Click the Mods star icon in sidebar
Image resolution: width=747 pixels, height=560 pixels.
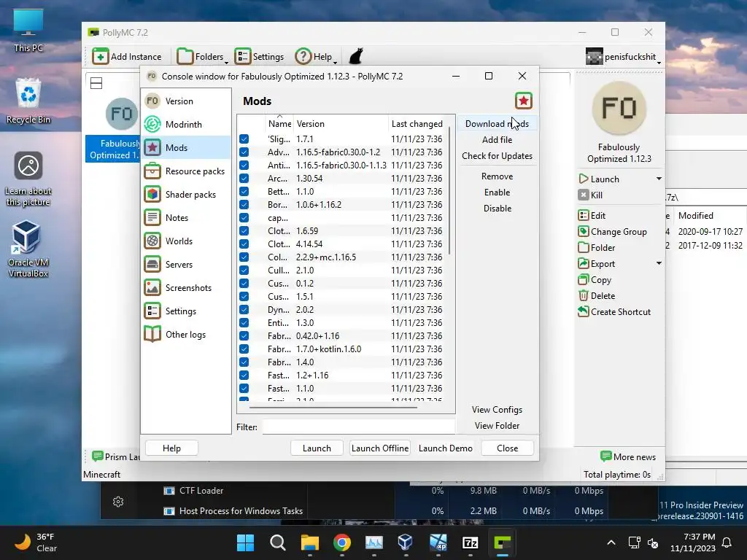pyautogui.click(x=152, y=147)
